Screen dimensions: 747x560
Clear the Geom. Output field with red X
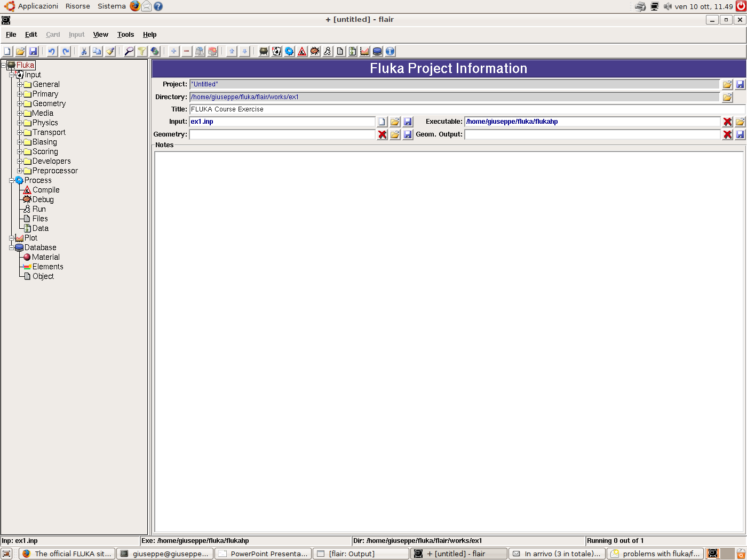[727, 134]
